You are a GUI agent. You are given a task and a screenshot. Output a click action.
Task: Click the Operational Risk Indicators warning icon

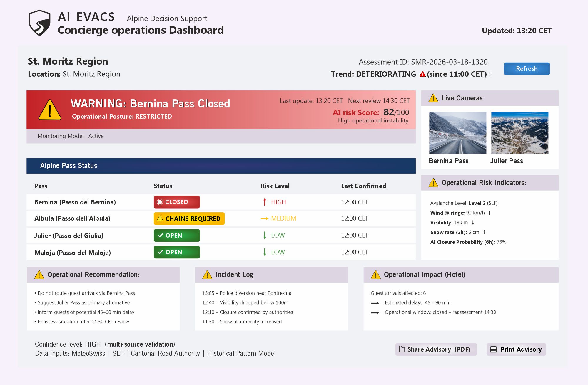(433, 183)
